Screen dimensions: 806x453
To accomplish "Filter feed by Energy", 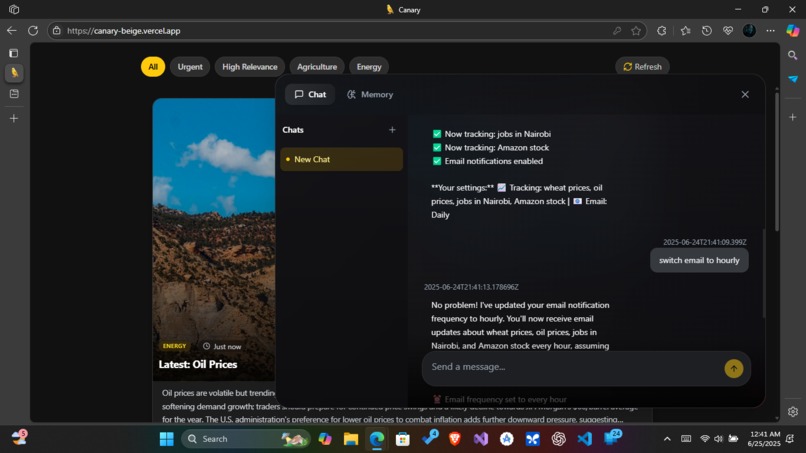I will (x=369, y=67).
